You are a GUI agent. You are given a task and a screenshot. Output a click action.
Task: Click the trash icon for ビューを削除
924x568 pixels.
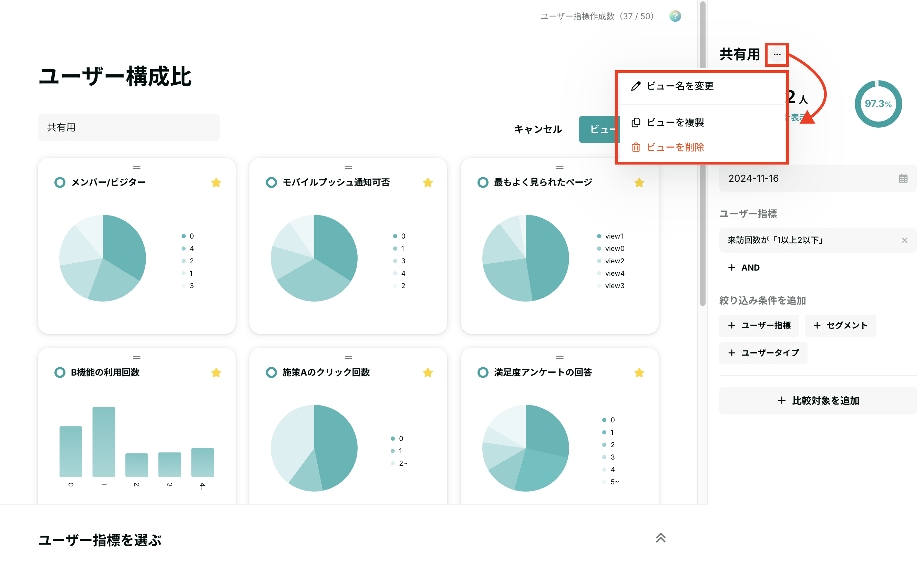tap(635, 147)
